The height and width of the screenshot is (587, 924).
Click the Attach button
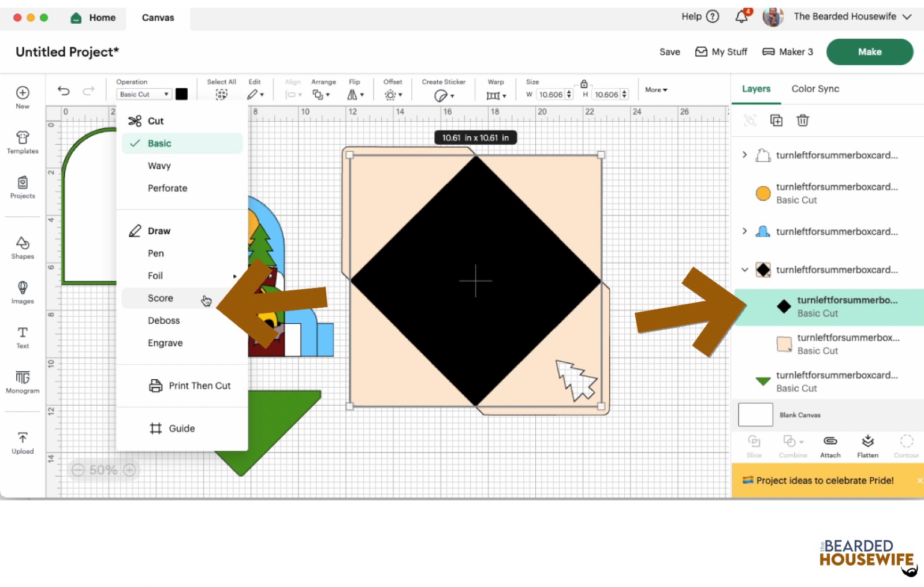(x=830, y=447)
